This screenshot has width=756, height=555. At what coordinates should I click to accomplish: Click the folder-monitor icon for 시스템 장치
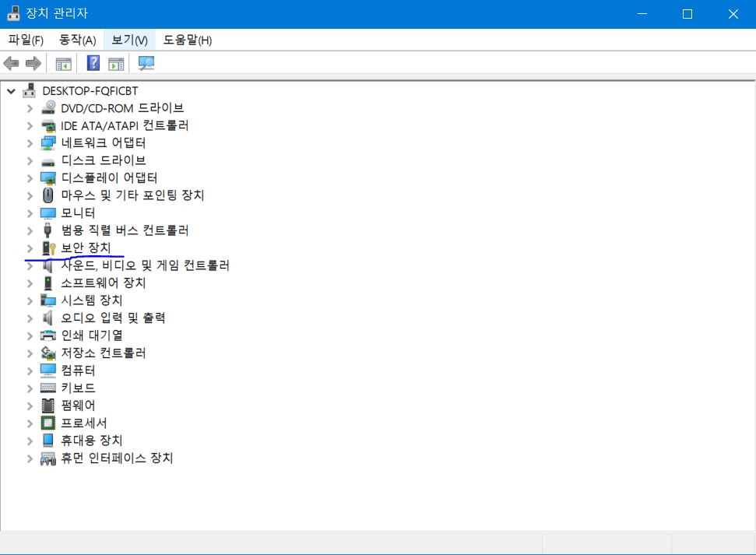tap(47, 300)
